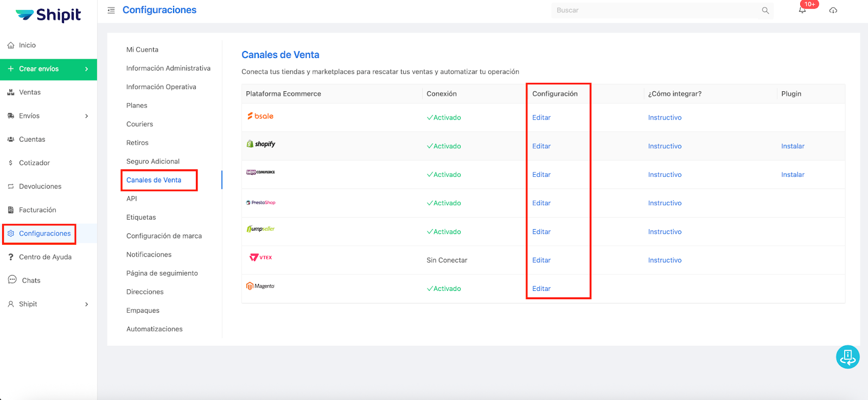Install the WooCommerce plugin

(793, 175)
